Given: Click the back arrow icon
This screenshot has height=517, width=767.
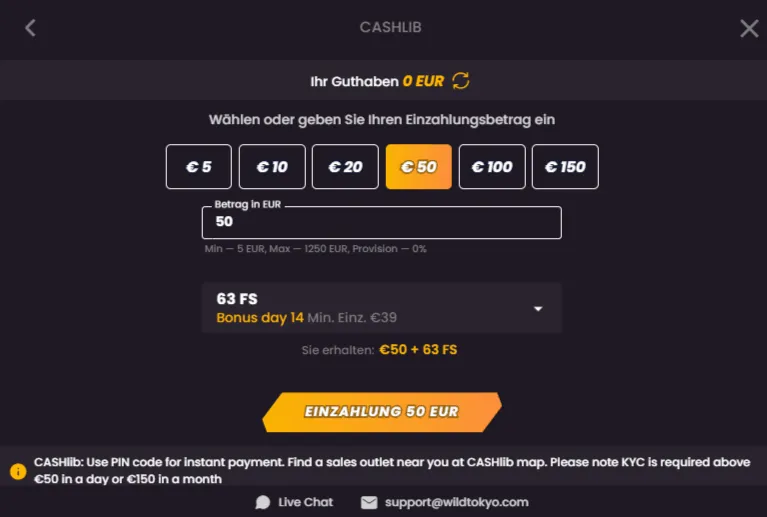Looking at the screenshot, I should (x=30, y=28).
